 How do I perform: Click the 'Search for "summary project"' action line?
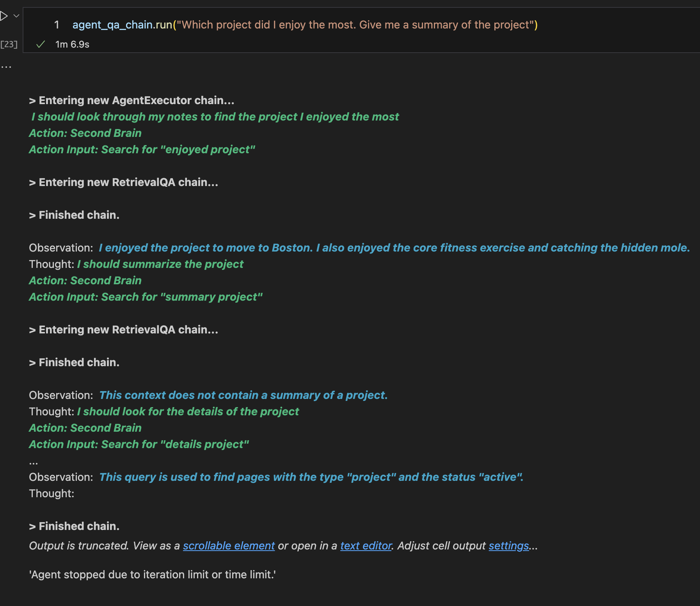coord(146,297)
